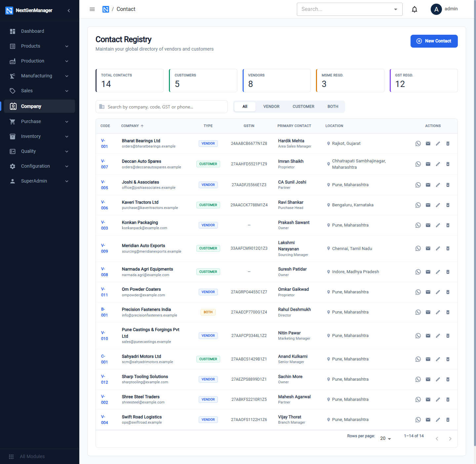Sort table by the COMPANY column
The height and width of the screenshot is (464, 476).
click(132, 126)
